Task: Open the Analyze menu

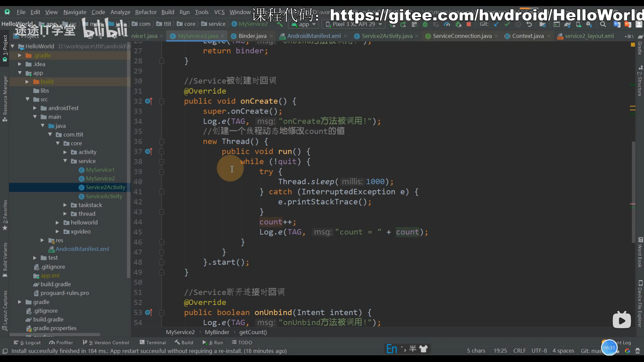Action: tap(120, 12)
